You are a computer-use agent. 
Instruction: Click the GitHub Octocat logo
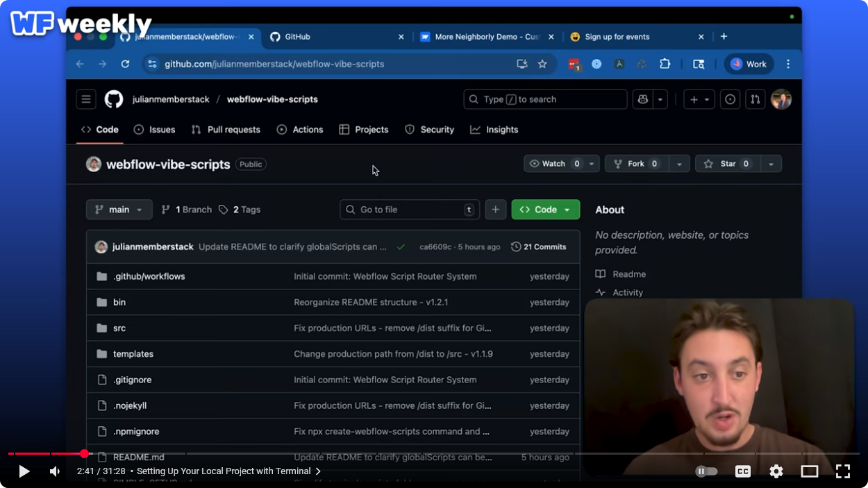pos(114,99)
